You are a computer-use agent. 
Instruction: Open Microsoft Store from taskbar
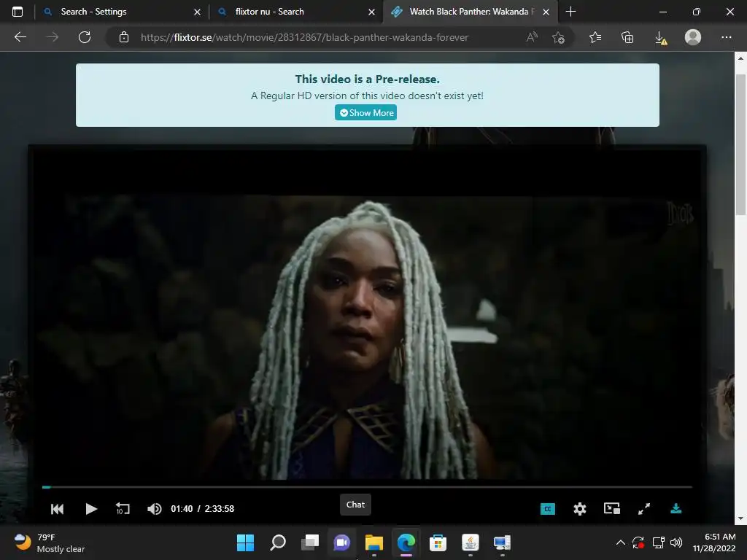[x=438, y=542]
